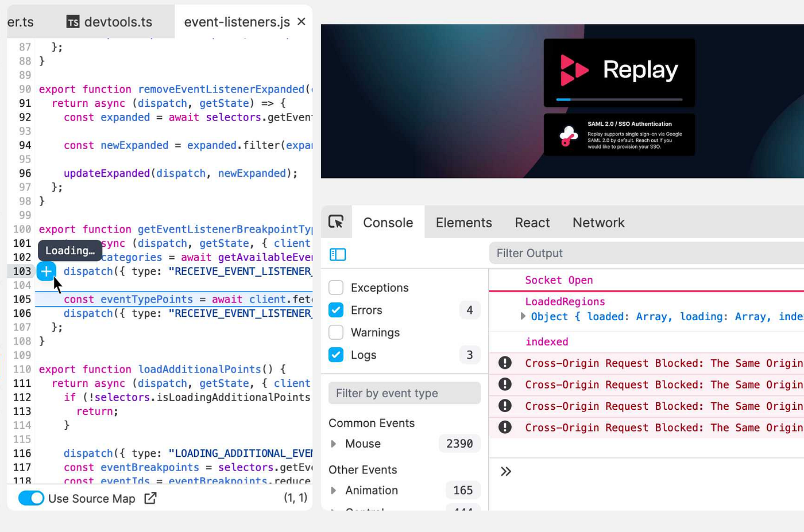Switch to the React tab
This screenshot has width=804, height=532.
point(532,222)
